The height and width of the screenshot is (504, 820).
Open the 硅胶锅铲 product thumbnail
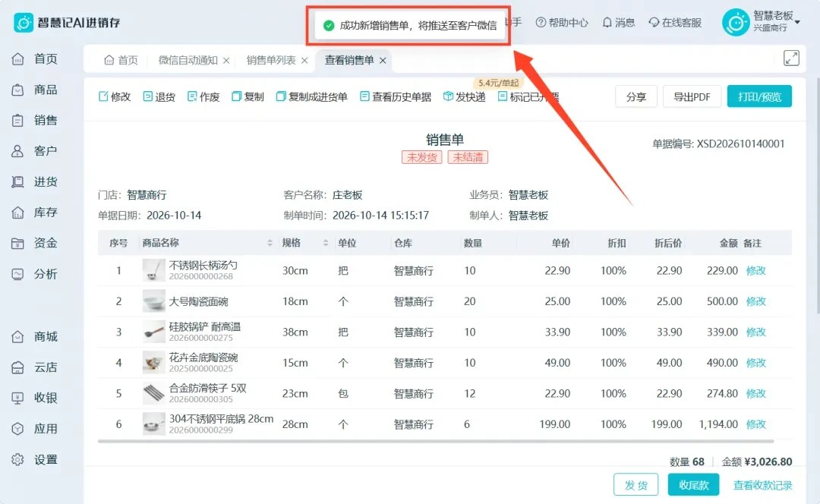[x=153, y=332]
